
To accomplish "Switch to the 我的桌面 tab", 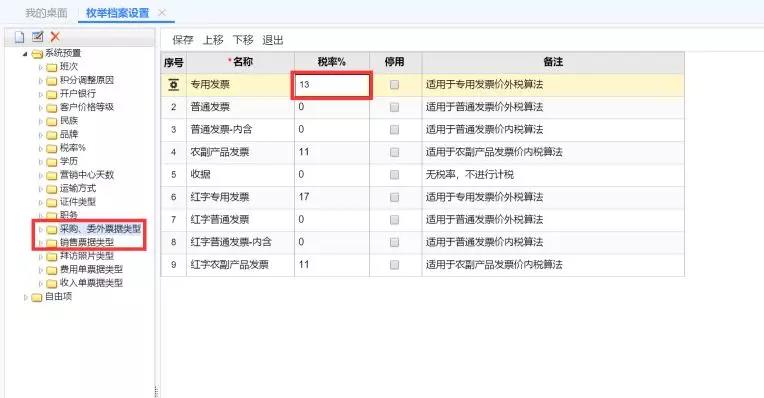I will tap(46, 13).
